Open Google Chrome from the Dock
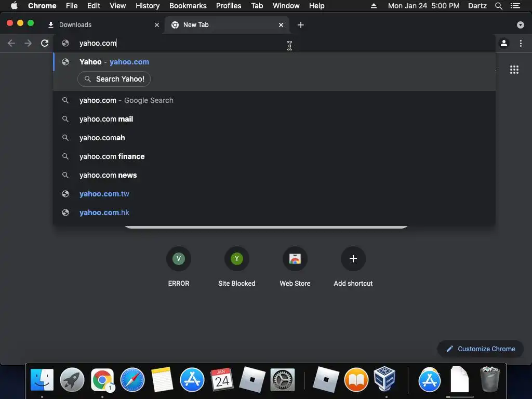The width and height of the screenshot is (532, 399). click(102, 380)
